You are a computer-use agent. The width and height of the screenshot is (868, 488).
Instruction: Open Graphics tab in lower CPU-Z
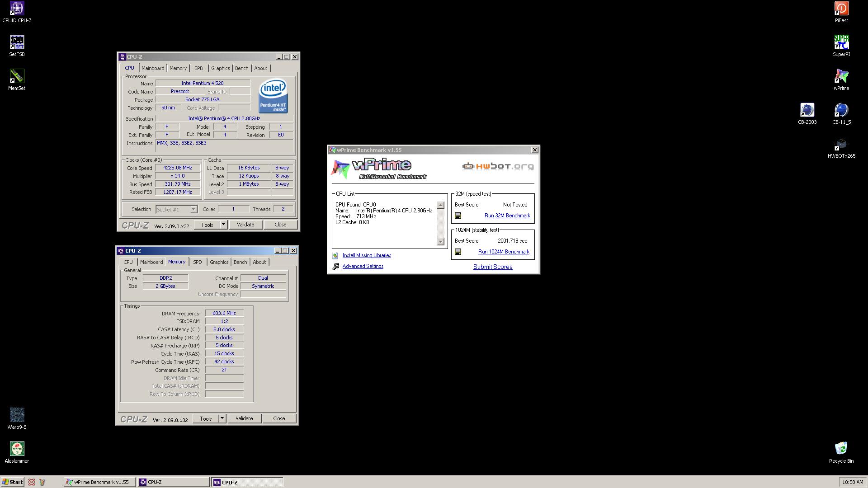click(219, 262)
